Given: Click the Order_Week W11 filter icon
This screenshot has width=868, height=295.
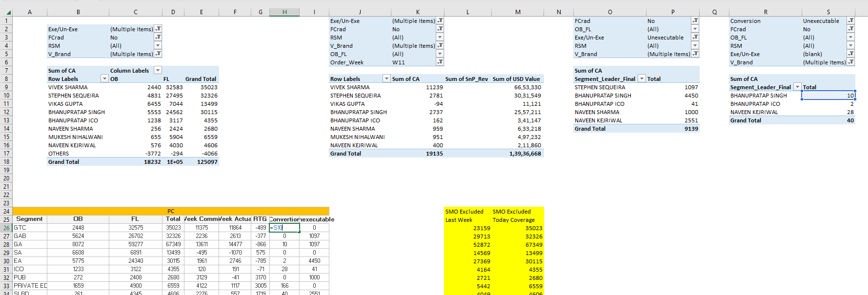Looking at the screenshot, I should pyautogui.click(x=440, y=62).
